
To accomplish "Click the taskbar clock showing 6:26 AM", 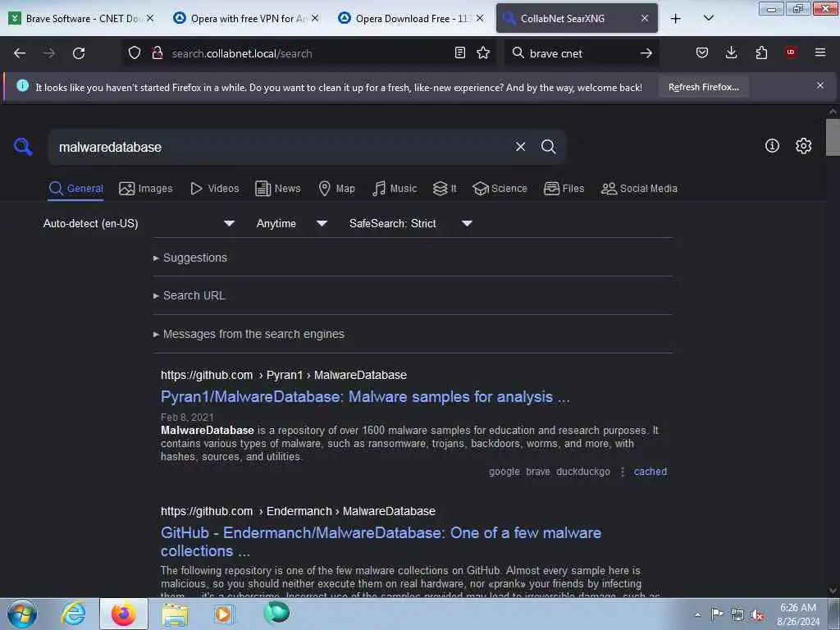I will pos(797,614).
